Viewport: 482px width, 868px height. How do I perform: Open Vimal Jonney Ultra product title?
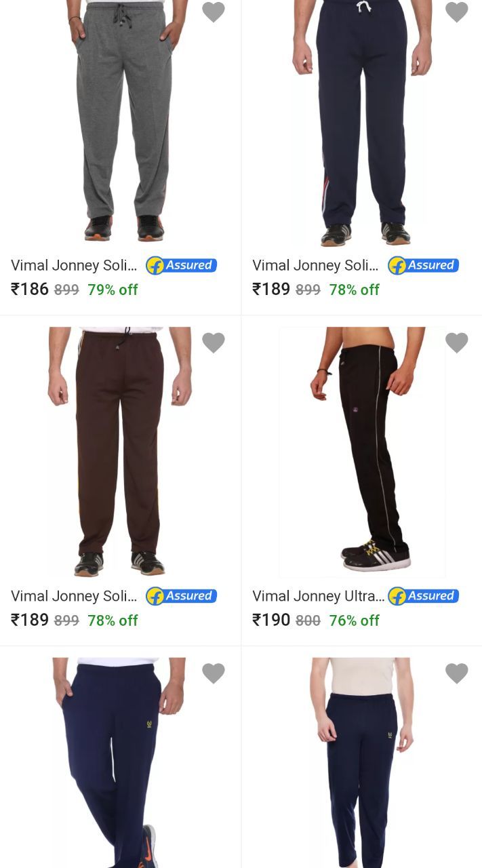point(318,596)
